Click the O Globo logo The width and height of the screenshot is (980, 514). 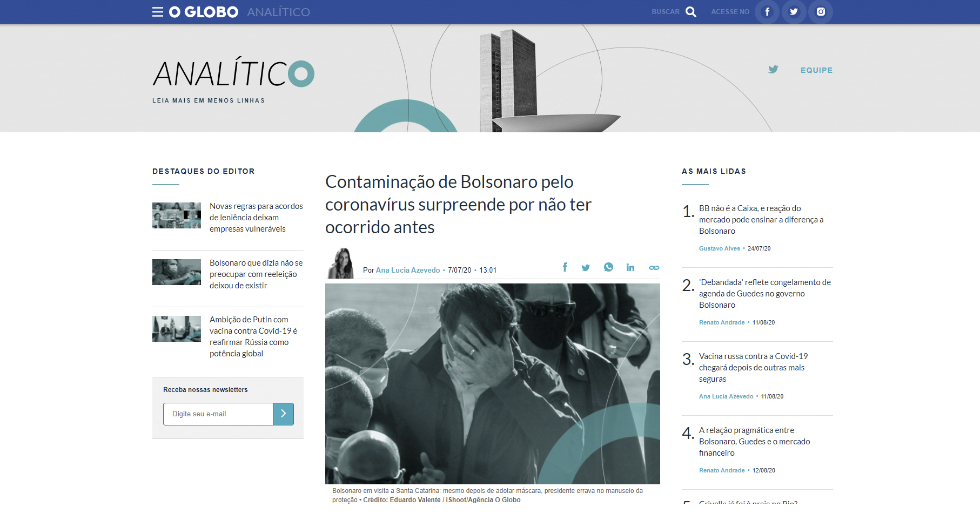click(x=204, y=12)
